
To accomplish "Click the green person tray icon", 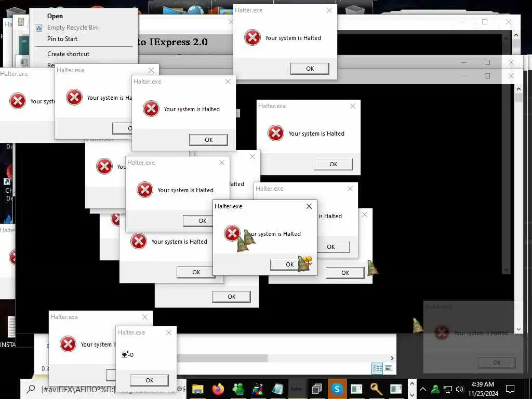I will click(x=435, y=389).
